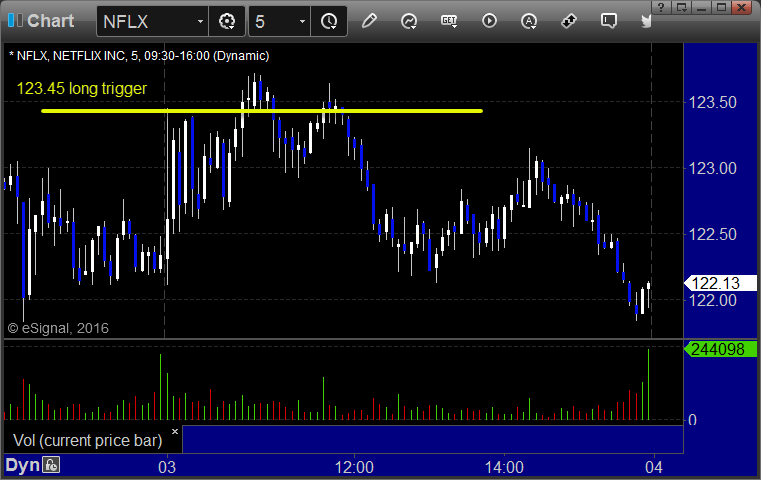
Task: Click the 04 date axis label
Action: pyautogui.click(x=654, y=467)
